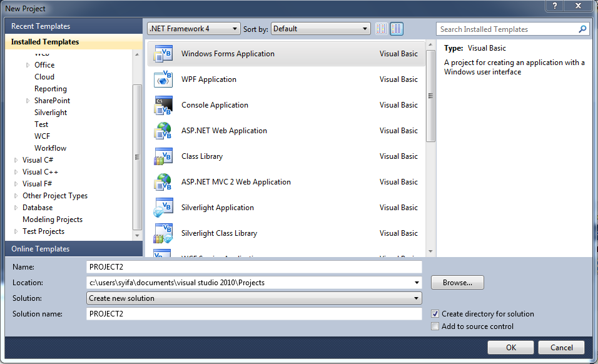Click the search magnifier icon
Viewport: 598px width, 364px height.
click(582, 29)
